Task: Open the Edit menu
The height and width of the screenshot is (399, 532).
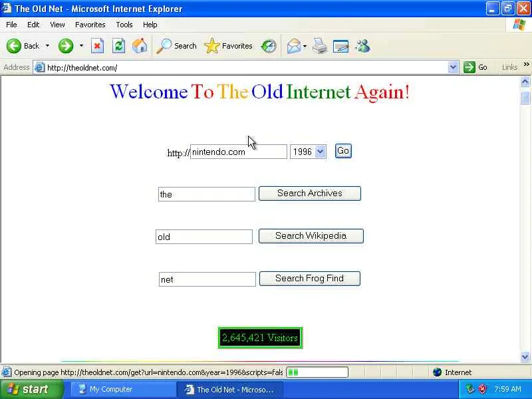Action: [x=33, y=25]
